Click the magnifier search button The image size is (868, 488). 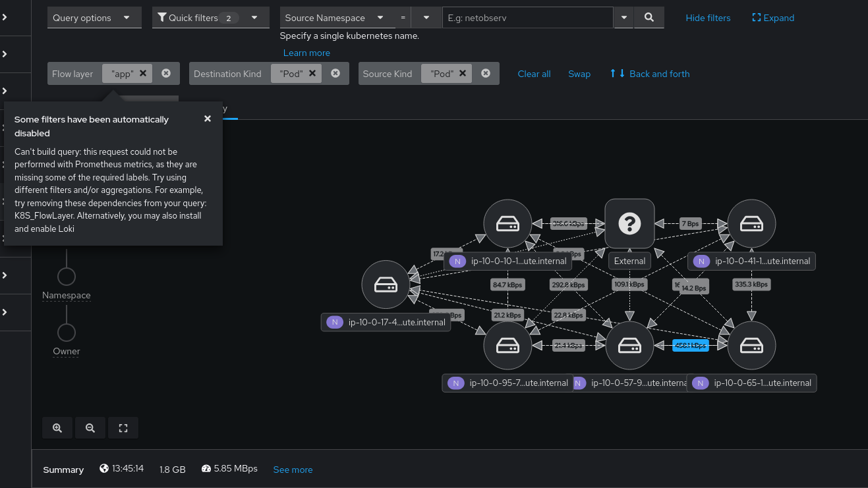coord(649,18)
